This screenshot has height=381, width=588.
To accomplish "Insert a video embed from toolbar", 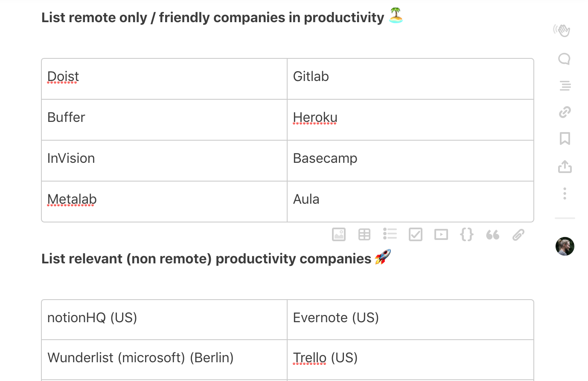I will point(441,234).
